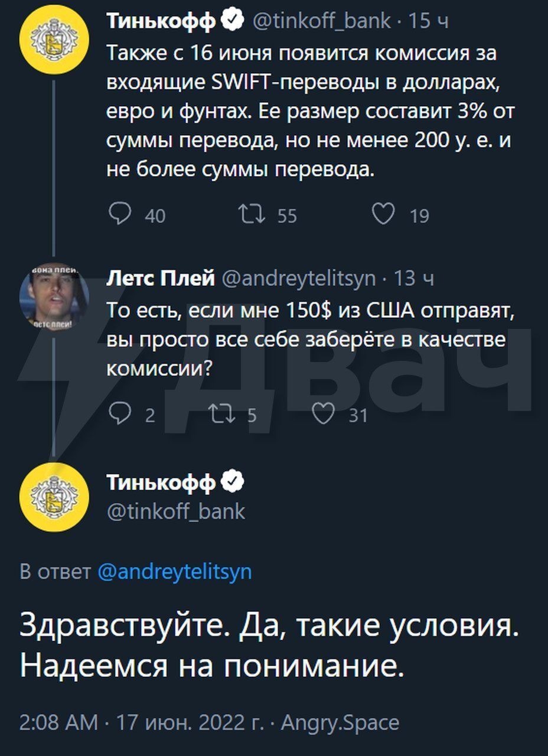Click @tinkoff_bank handle under bottom Тинькофф name
This screenshot has width=548, height=756.
point(175,511)
